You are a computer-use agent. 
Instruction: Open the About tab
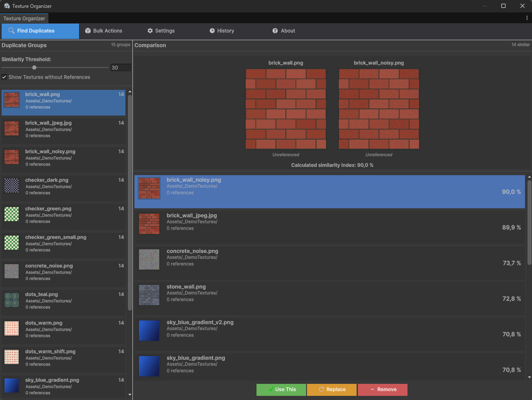pos(284,31)
